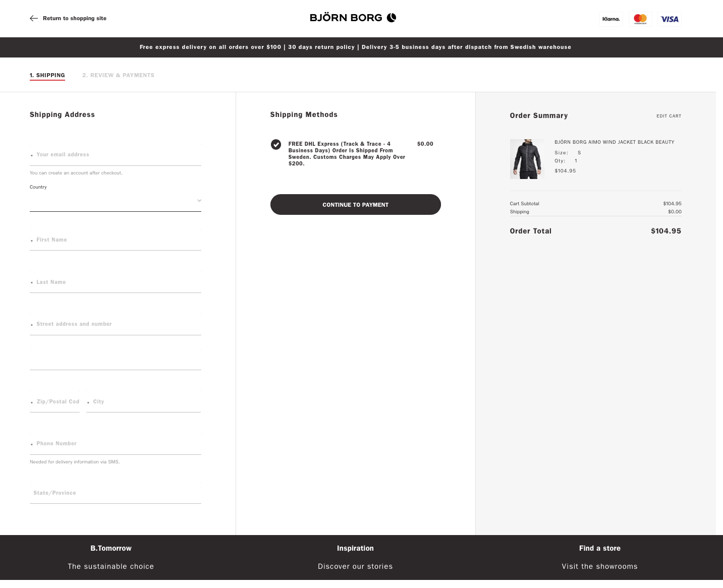The height and width of the screenshot is (588, 723).
Task: Click Visit the showrooms footer text
Action: [x=600, y=566]
